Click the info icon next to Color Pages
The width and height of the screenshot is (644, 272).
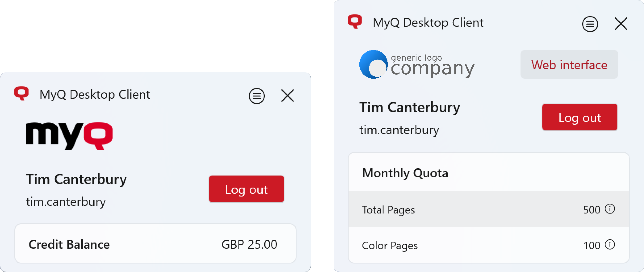(610, 245)
